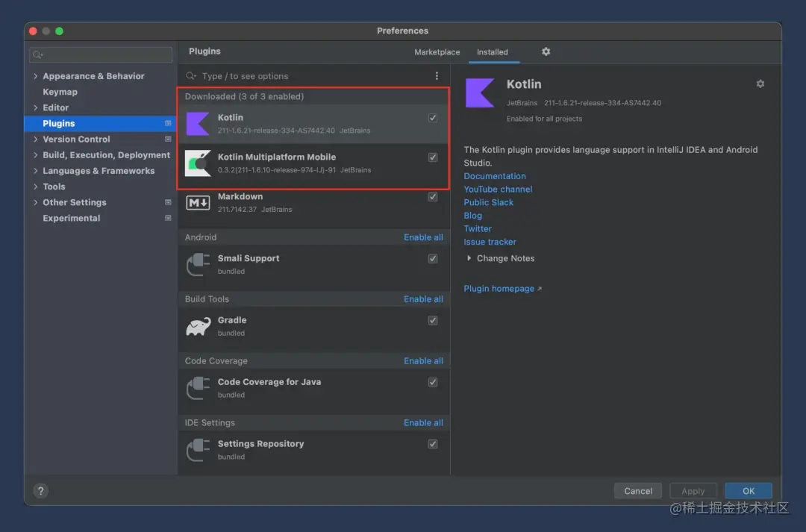Expand the Tools section
This screenshot has height=532, width=806.
36,187
